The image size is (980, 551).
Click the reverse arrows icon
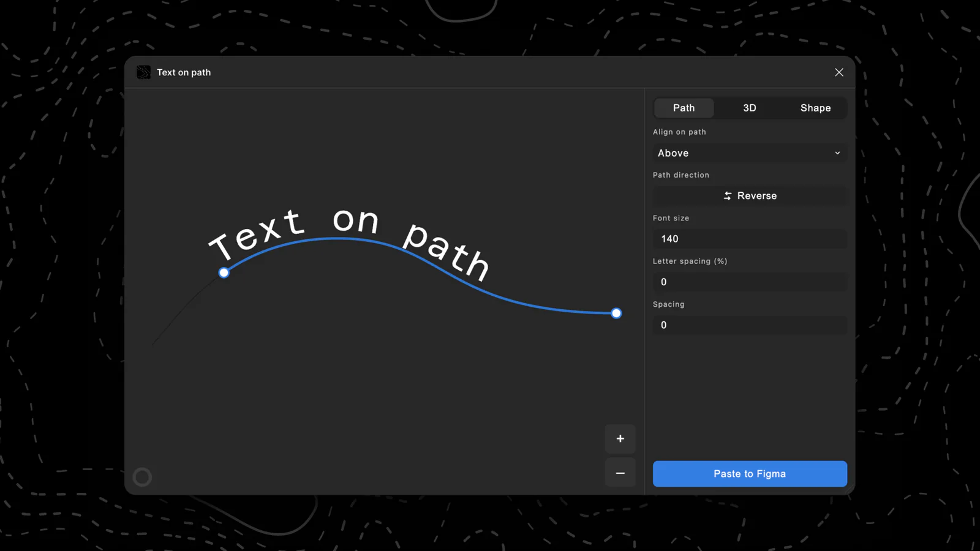click(728, 196)
